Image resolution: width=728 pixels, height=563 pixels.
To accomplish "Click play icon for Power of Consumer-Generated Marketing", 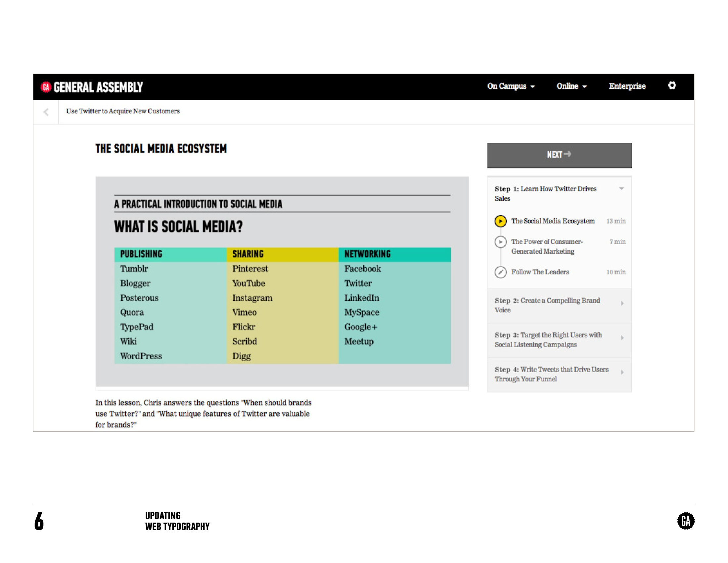I will click(x=500, y=242).
